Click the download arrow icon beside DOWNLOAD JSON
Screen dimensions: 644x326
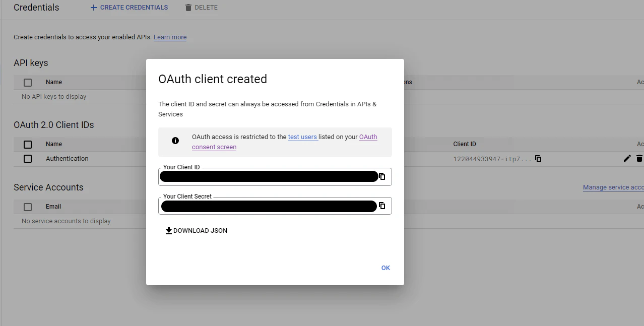pyautogui.click(x=168, y=230)
